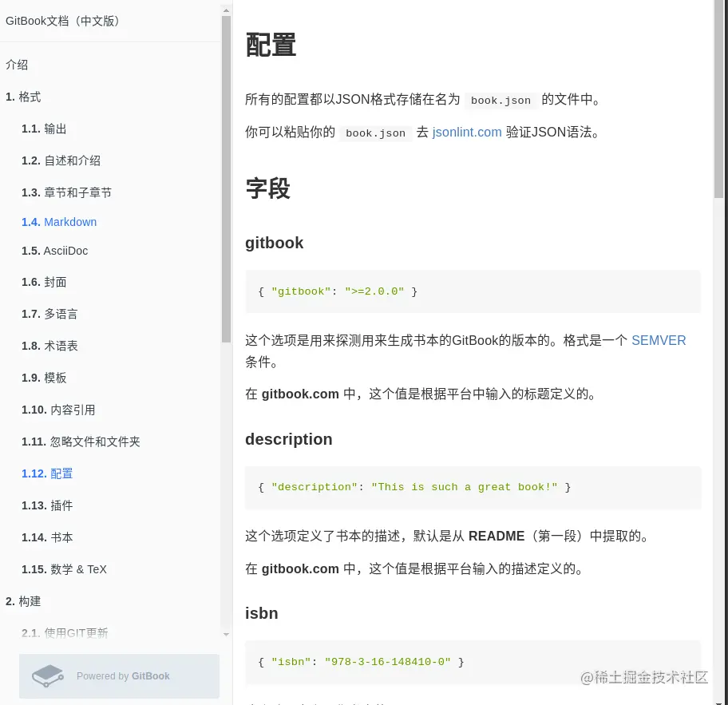Click the description subheading
Image resolution: width=728 pixels, height=705 pixels.
click(289, 439)
